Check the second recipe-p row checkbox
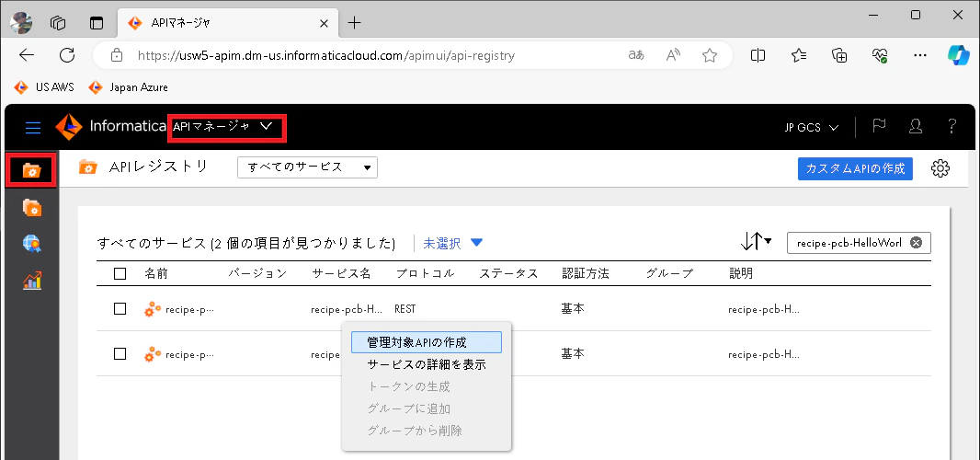Viewport: 980px width, 460px height. [x=120, y=354]
